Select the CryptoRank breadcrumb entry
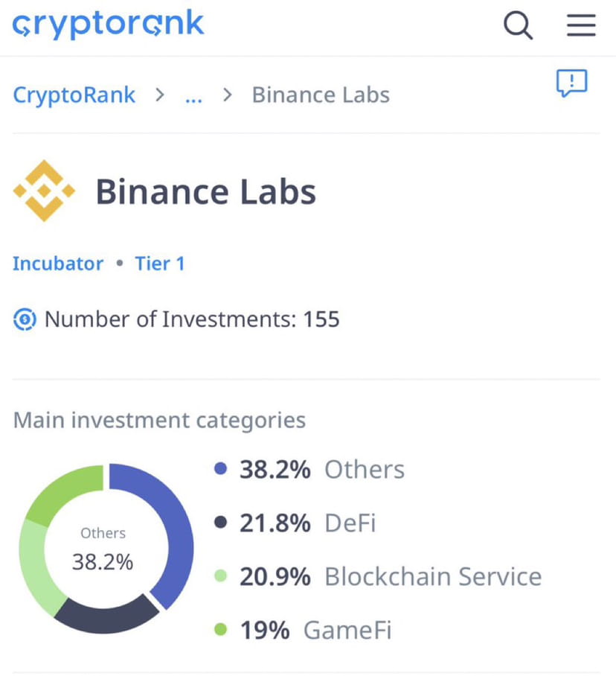This screenshot has width=616, height=676. click(74, 95)
